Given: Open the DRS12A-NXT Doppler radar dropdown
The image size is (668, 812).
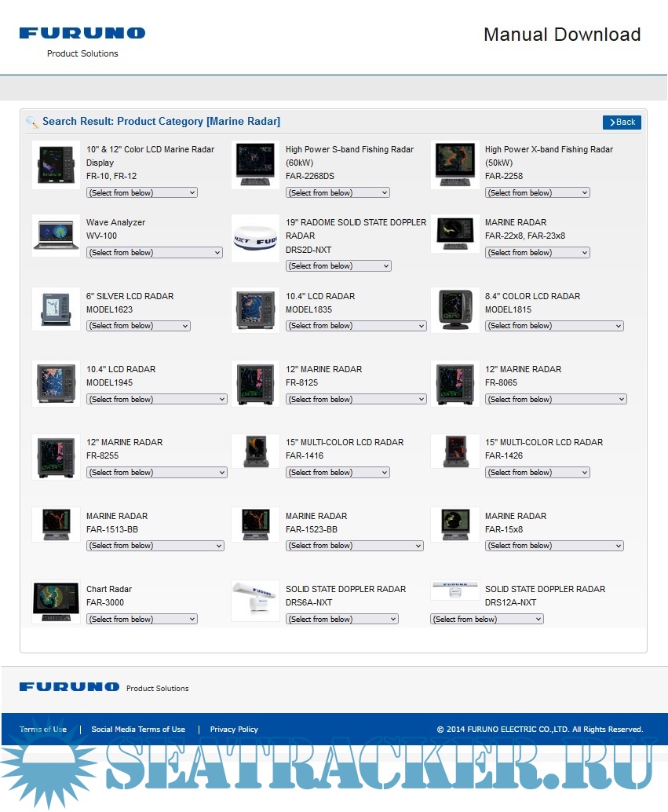Looking at the screenshot, I should tap(487, 620).
